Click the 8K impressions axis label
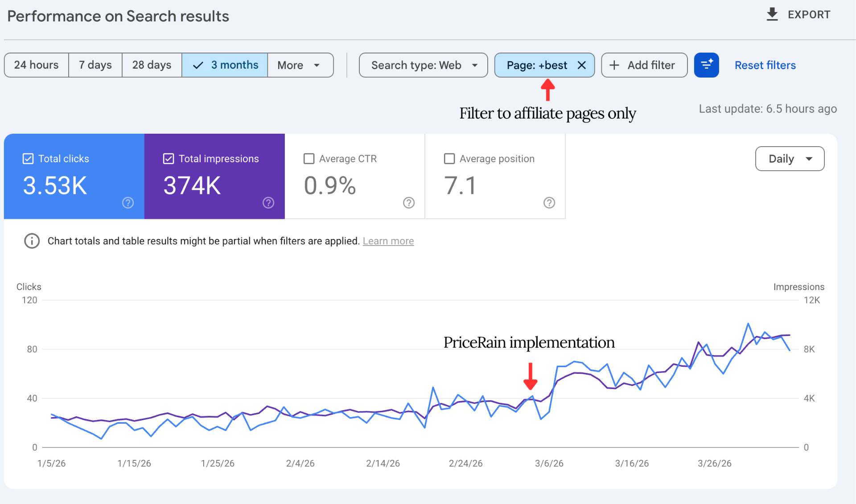Screen dimensions: 856x504 click(809, 349)
